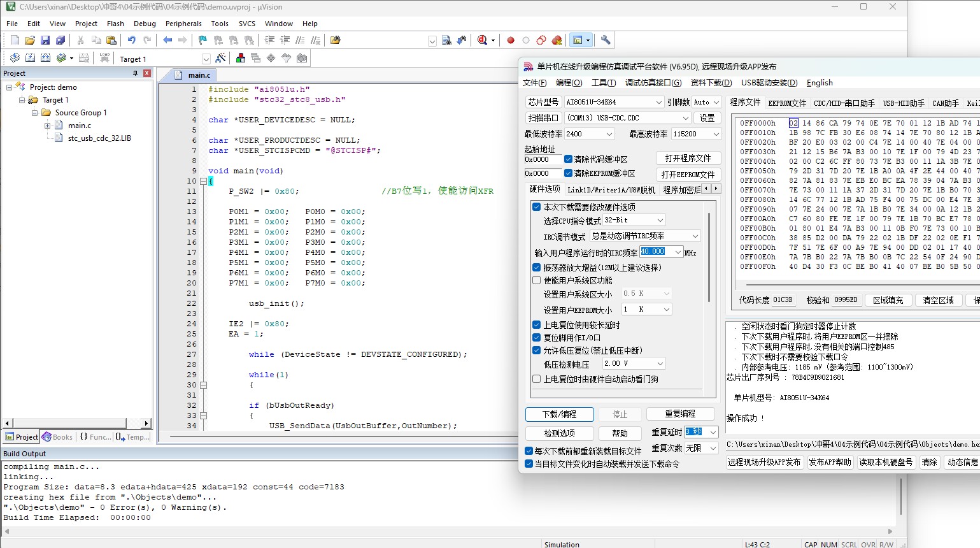The width and height of the screenshot is (980, 548).
Task: Open Configuration wrench icon
Action: click(x=605, y=40)
